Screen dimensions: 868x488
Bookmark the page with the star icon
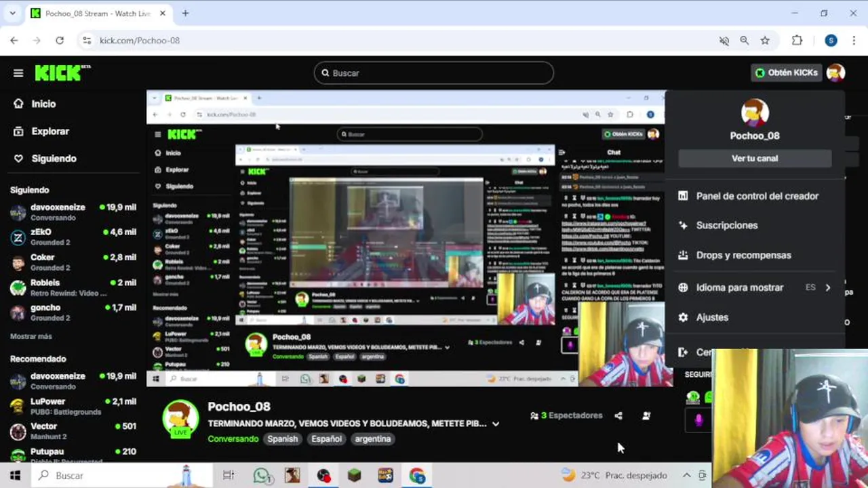tap(765, 41)
